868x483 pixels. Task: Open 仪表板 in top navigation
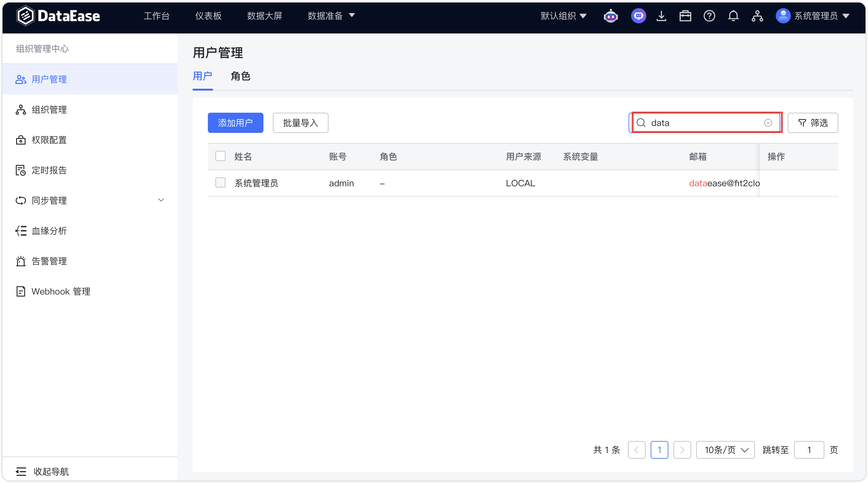coord(208,16)
